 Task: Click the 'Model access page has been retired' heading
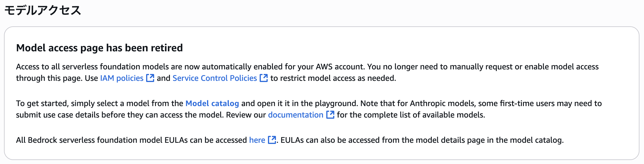(99, 48)
